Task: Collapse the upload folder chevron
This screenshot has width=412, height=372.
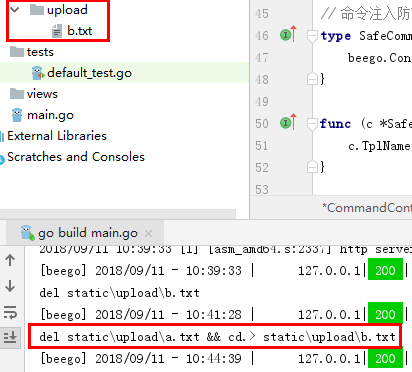Action: point(15,10)
